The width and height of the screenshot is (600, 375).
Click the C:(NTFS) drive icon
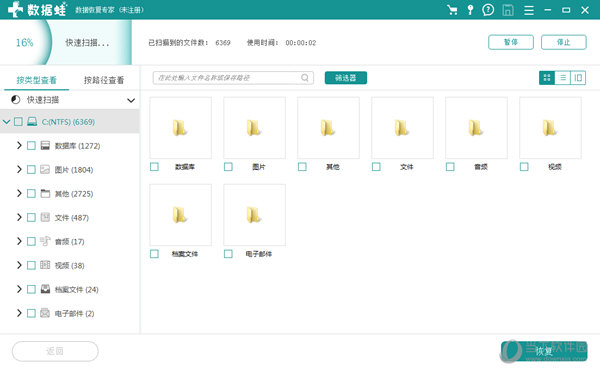coord(32,122)
